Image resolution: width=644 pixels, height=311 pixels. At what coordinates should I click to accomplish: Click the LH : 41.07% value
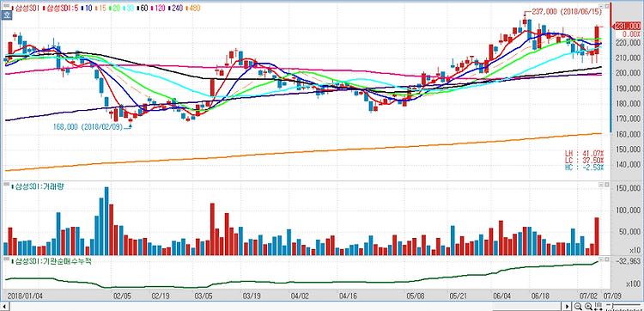click(584, 153)
